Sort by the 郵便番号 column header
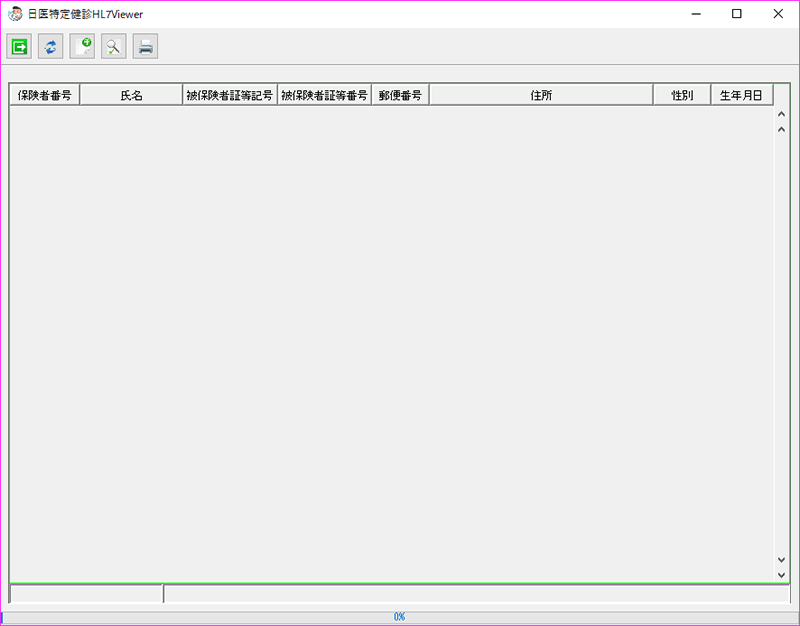Image resolution: width=800 pixels, height=626 pixels. click(400, 94)
